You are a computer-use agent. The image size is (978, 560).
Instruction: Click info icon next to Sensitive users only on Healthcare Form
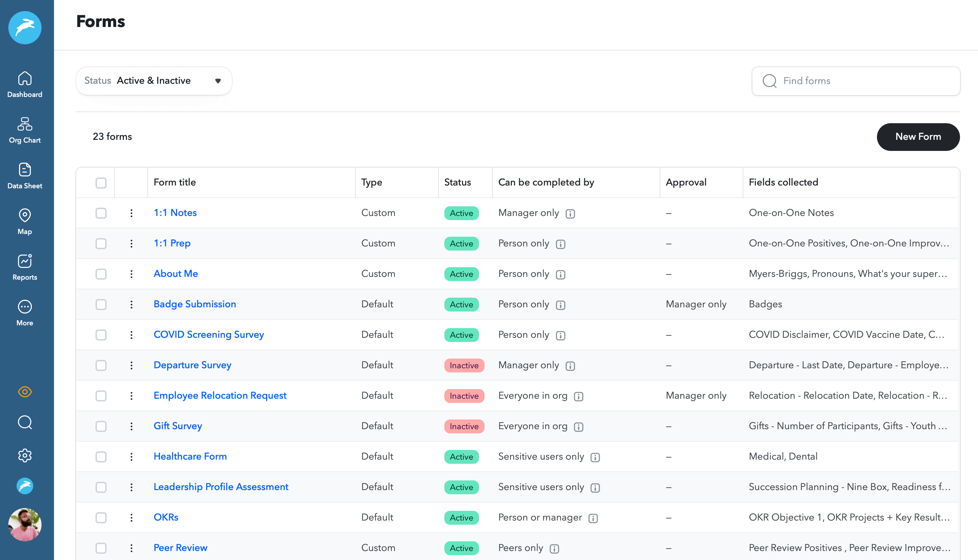(595, 457)
